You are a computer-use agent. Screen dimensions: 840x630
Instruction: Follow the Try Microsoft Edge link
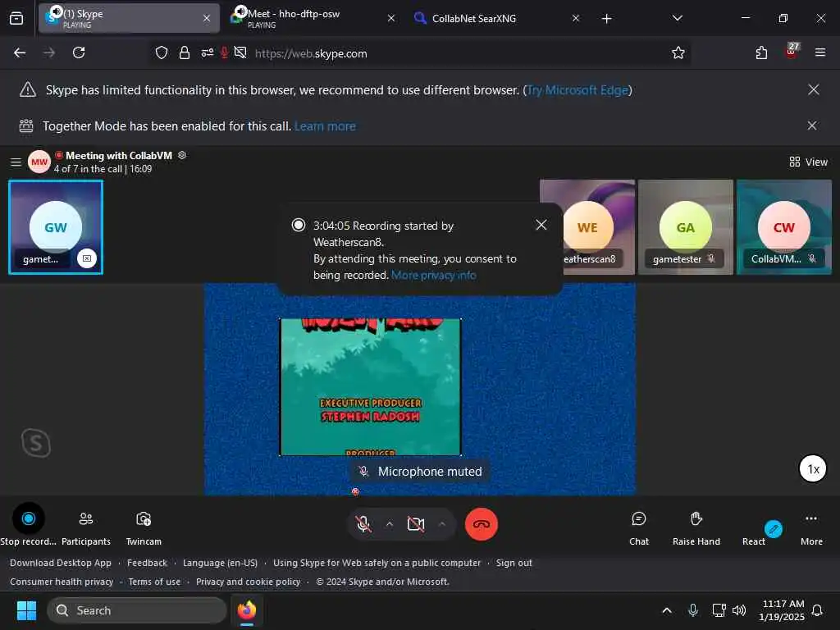[x=577, y=90]
